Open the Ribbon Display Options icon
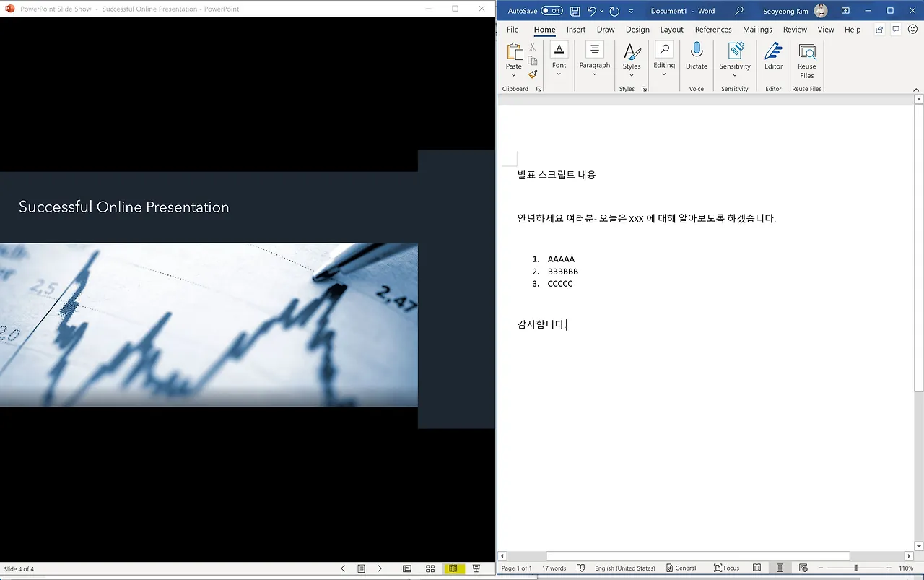 point(845,11)
